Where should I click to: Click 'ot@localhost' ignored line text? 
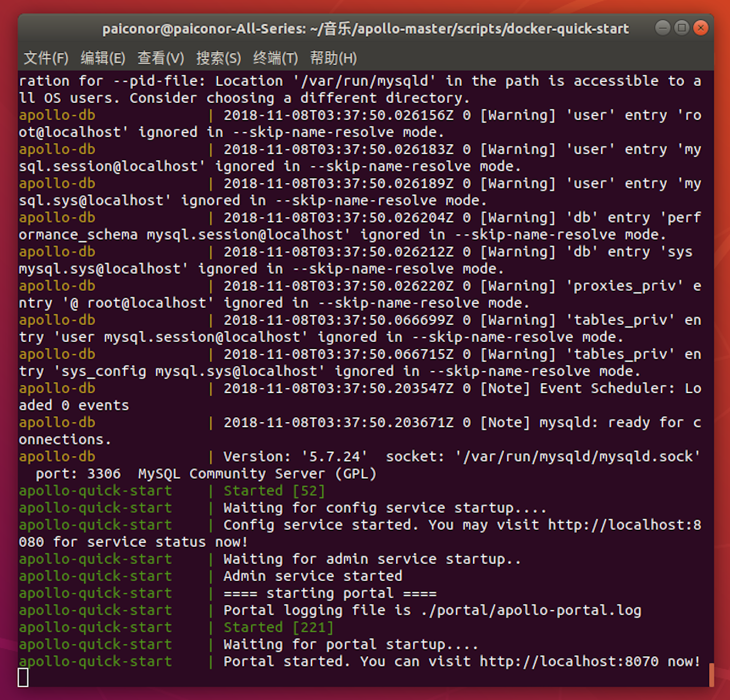coord(74,132)
